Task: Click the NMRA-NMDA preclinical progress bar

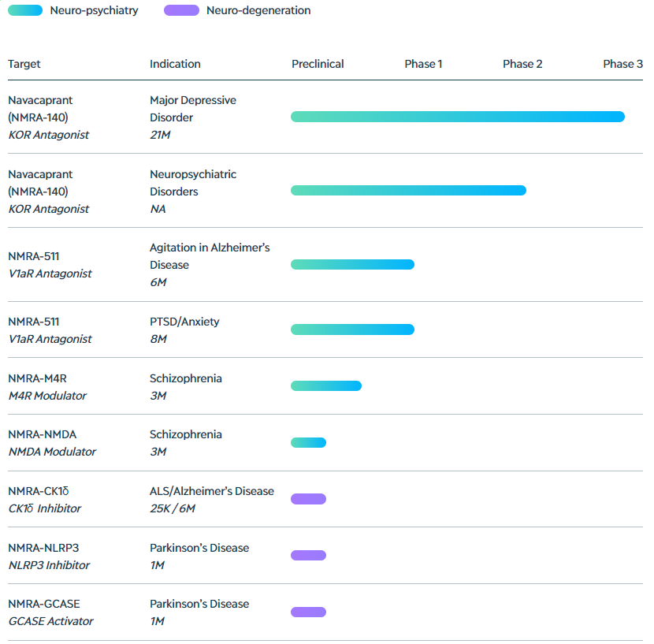Action: [x=308, y=442]
